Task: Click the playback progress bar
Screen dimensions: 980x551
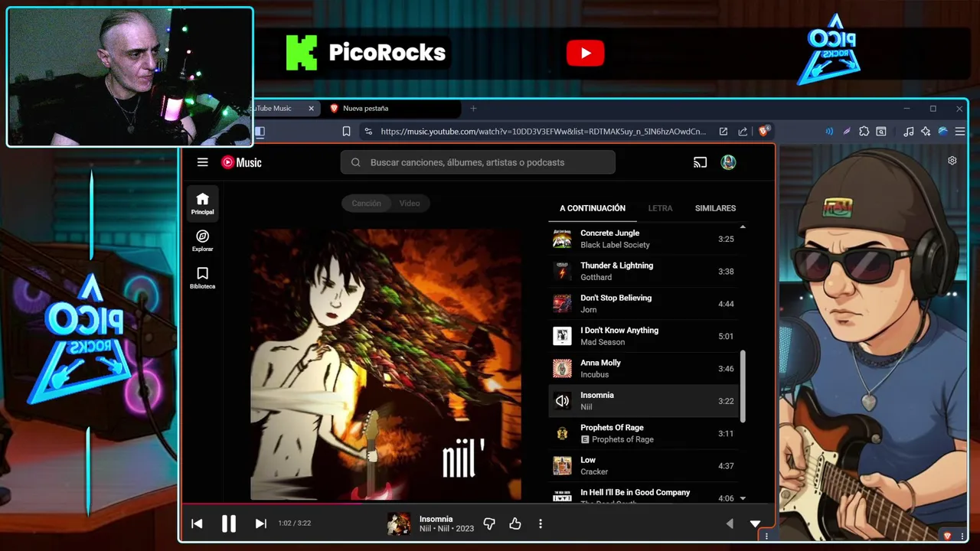Action: click(x=478, y=504)
